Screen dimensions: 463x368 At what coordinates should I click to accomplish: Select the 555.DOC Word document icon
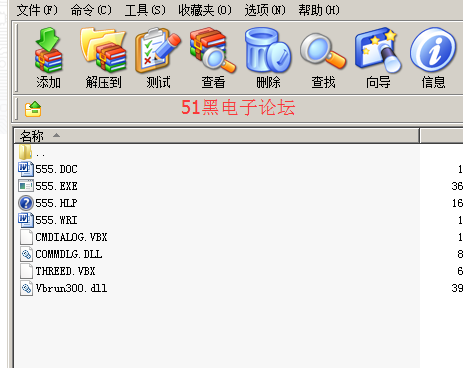coord(26,169)
